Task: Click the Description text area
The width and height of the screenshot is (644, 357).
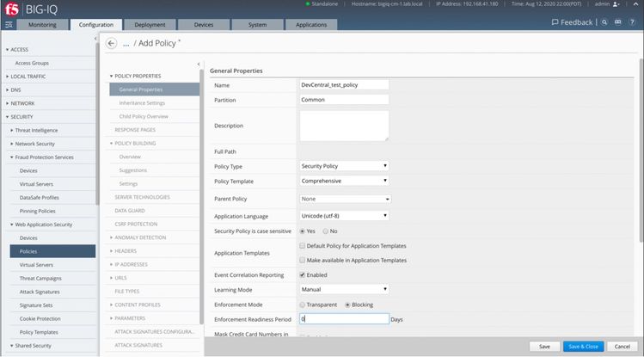Action: 344,126
